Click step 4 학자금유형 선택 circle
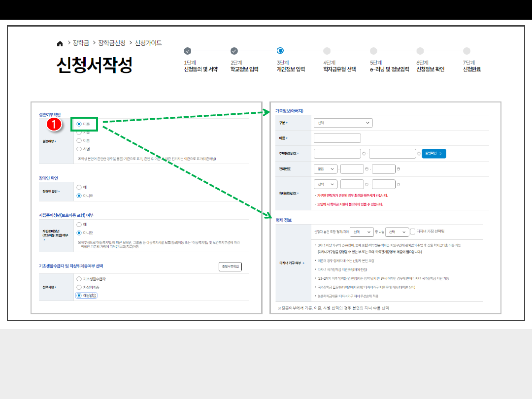The height and width of the screenshot is (399, 532). (x=327, y=51)
